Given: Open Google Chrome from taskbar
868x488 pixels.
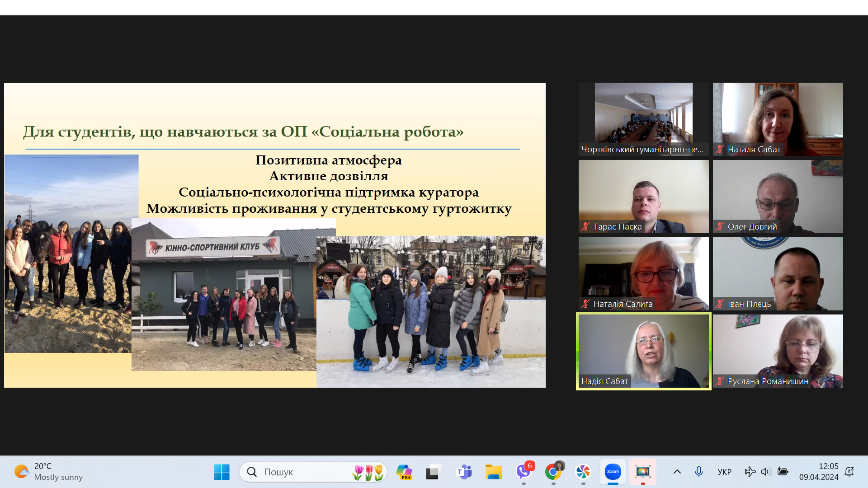Looking at the screenshot, I should [x=553, y=472].
